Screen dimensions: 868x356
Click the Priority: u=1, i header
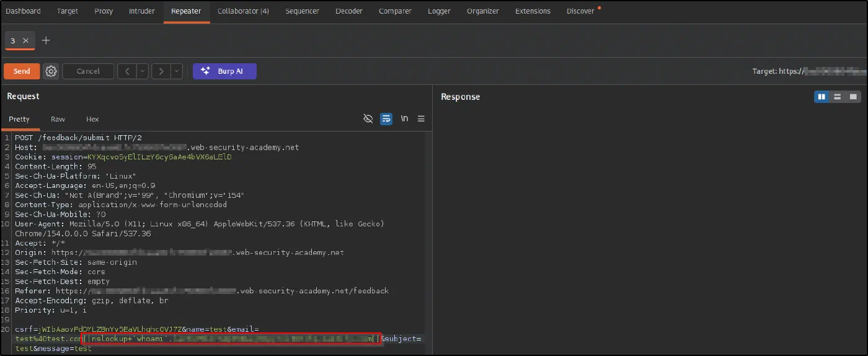[51, 310]
